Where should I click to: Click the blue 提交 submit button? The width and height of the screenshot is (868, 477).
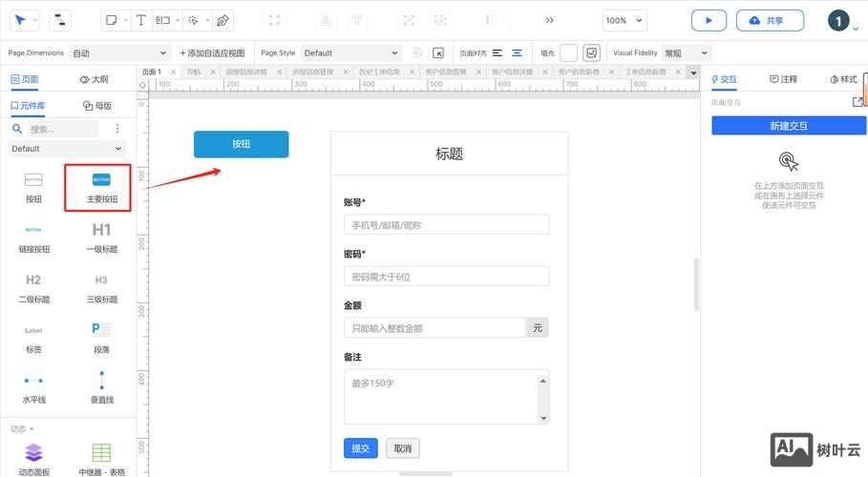[x=360, y=448]
